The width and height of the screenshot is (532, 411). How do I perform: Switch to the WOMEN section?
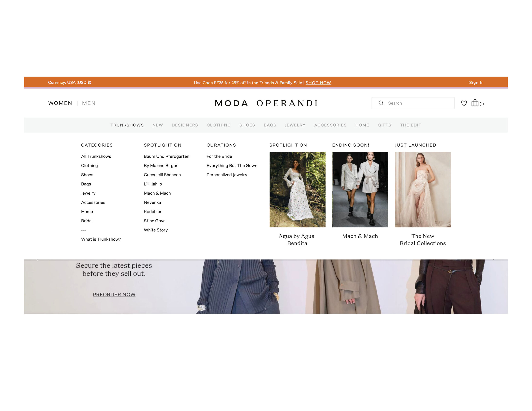(x=60, y=103)
